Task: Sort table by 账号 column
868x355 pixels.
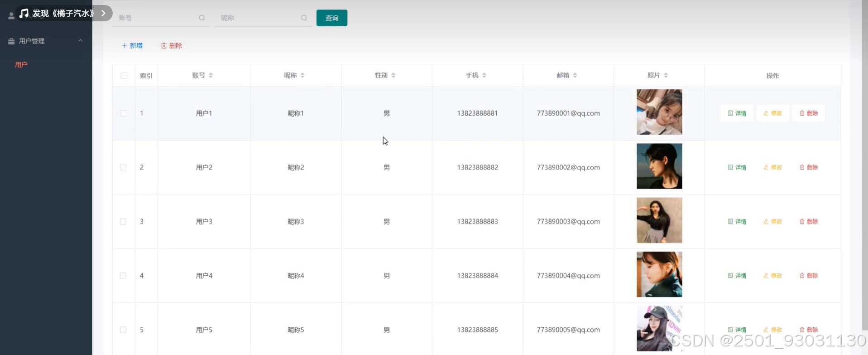Action: click(211, 75)
